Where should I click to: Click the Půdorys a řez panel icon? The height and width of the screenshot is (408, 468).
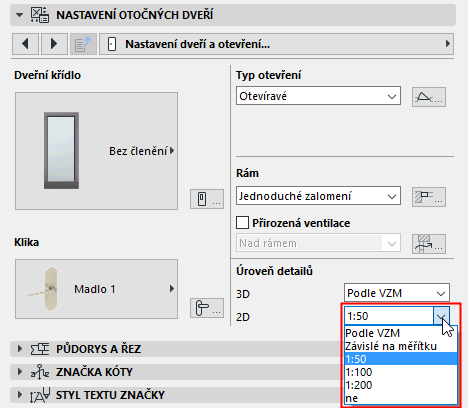(40, 349)
